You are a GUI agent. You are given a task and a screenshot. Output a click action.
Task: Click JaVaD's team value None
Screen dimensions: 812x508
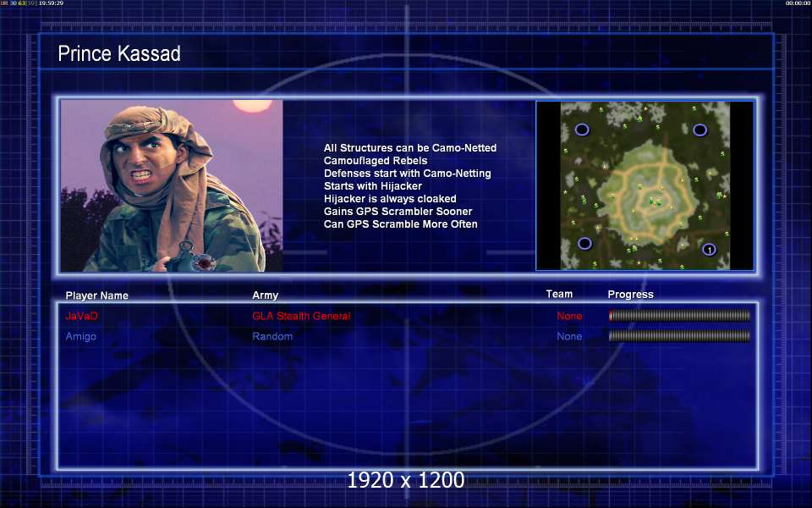click(x=569, y=316)
